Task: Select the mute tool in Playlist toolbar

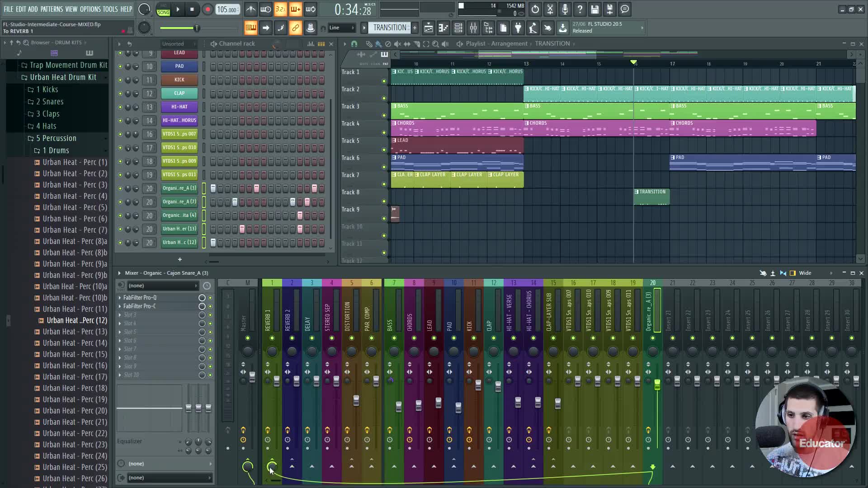Action: [x=397, y=44]
